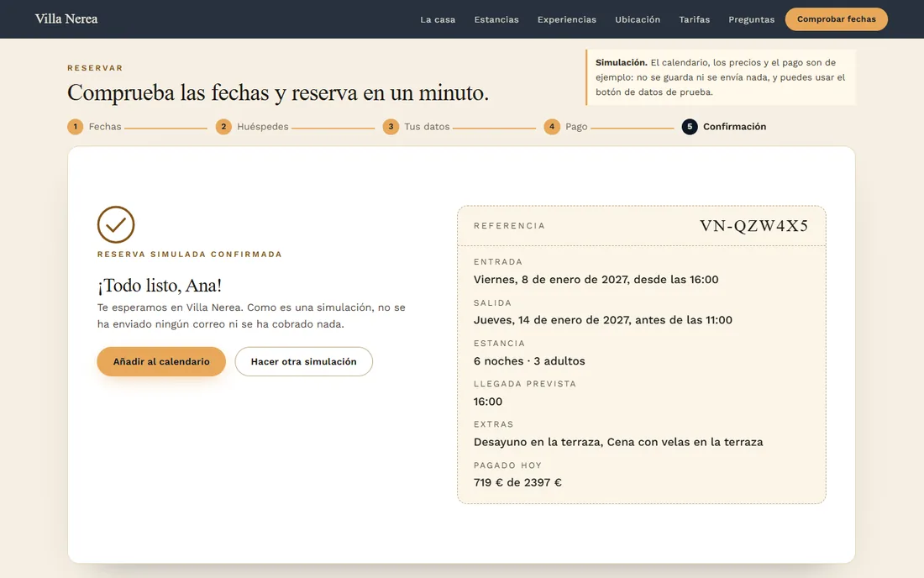This screenshot has height=578, width=924.
Task: Start over with Hacer otra simulación
Action: [303, 361]
